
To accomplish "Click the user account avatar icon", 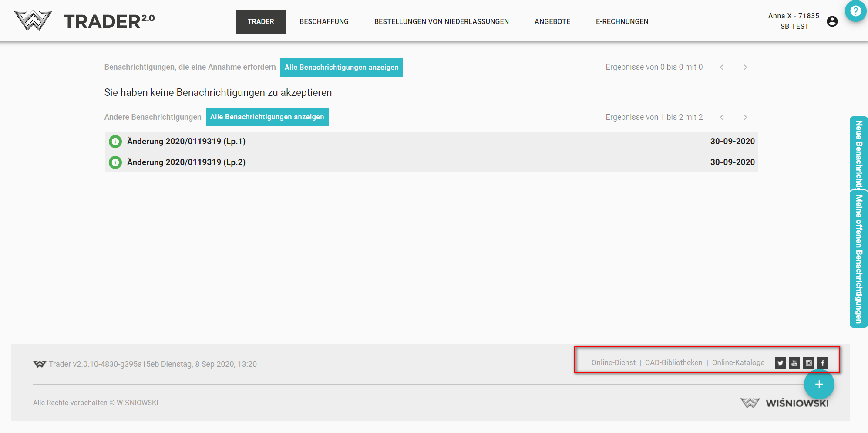I will point(832,21).
